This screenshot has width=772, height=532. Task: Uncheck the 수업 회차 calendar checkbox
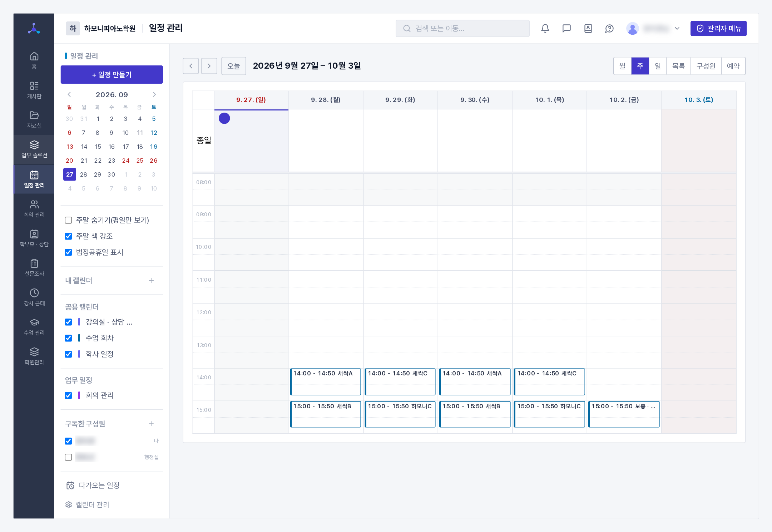point(68,338)
